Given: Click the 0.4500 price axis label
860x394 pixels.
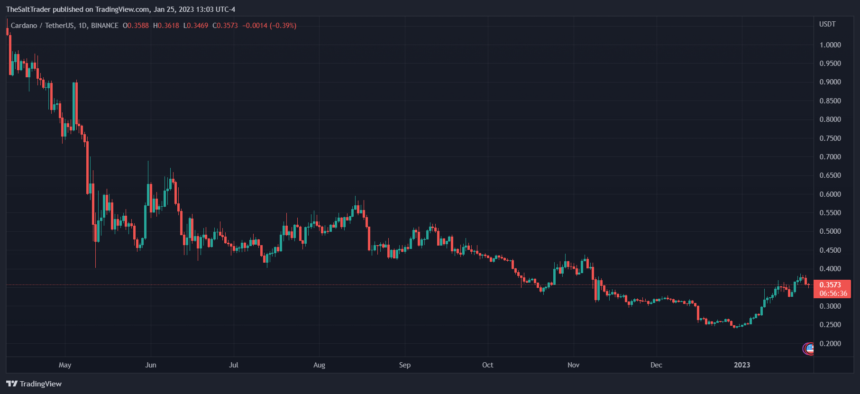Looking at the screenshot, I should click(829, 250).
